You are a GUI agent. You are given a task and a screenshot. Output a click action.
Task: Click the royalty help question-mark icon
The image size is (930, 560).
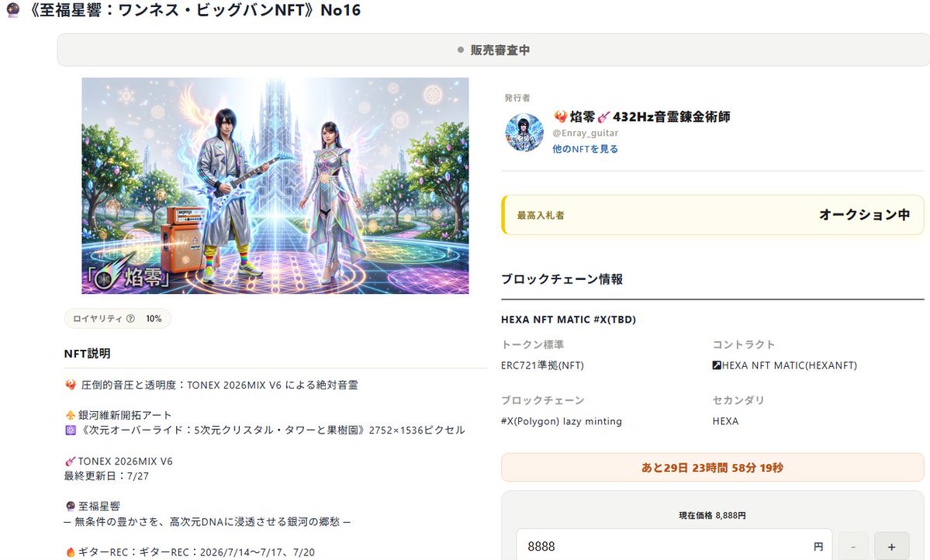[x=130, y=319]
